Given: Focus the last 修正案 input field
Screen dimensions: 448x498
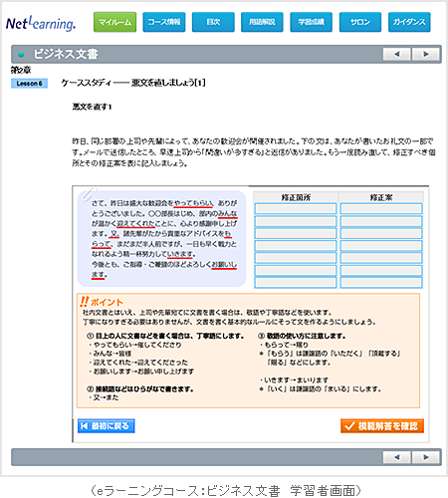Looking at the screenshot, I should [x=381, y=283].
